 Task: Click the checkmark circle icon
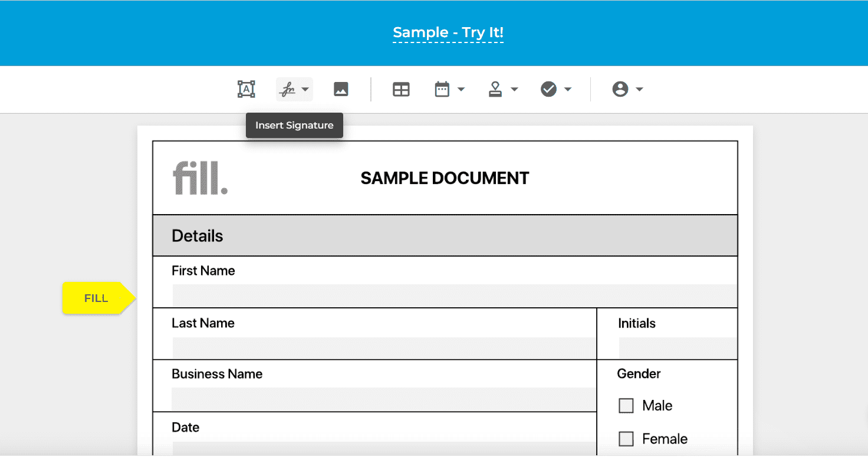click(549, 89)
